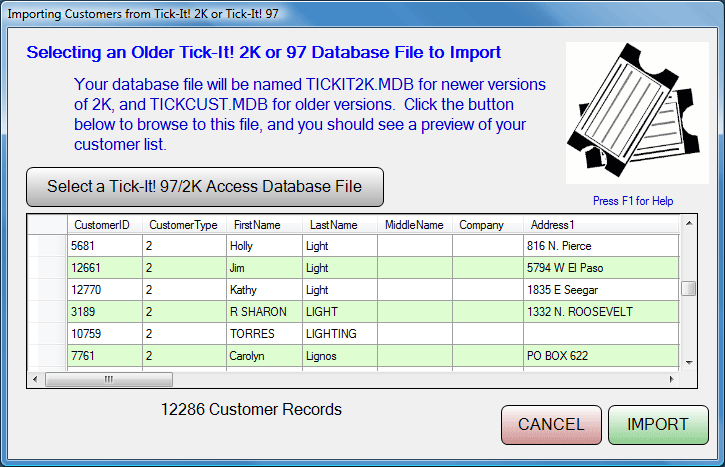The height and width of the screenshot is (467, 725).
Task: Click the first name cell 'Holly'
Action: 264,246
